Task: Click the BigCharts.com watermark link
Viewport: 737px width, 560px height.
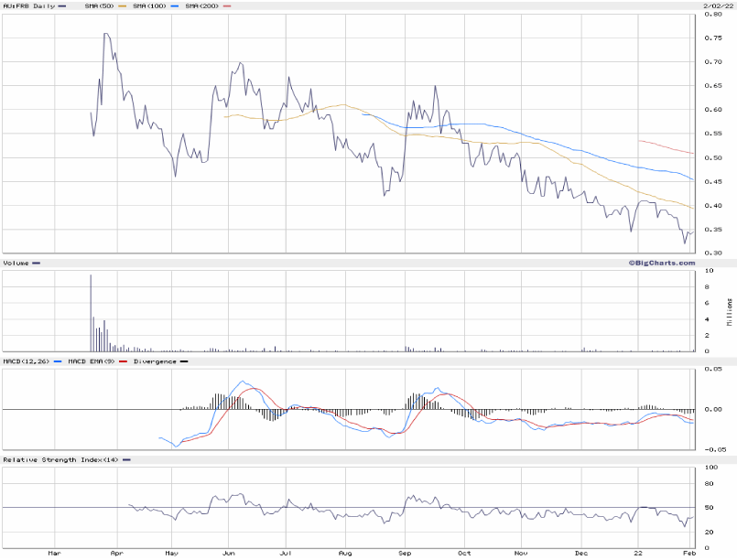Action: point(655,263)
